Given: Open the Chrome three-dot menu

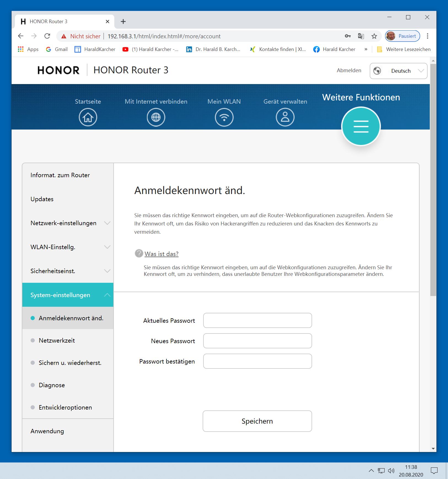Looking at the screenshot, I should click(428, 36).
